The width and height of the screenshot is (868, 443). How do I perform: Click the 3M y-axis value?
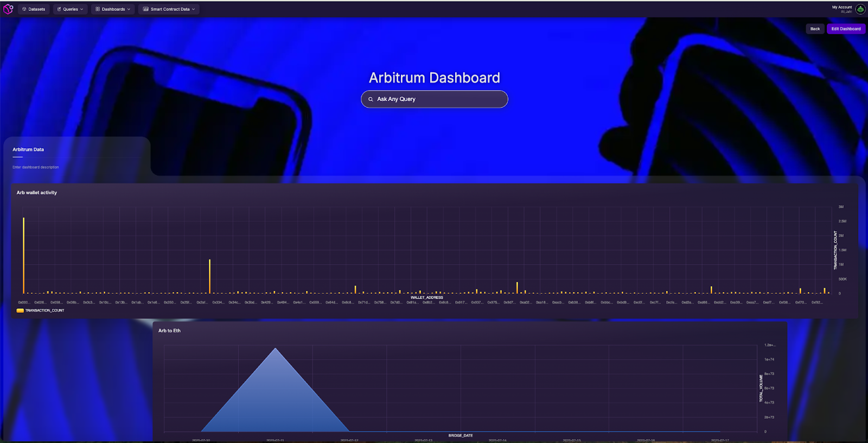(841, 207)
